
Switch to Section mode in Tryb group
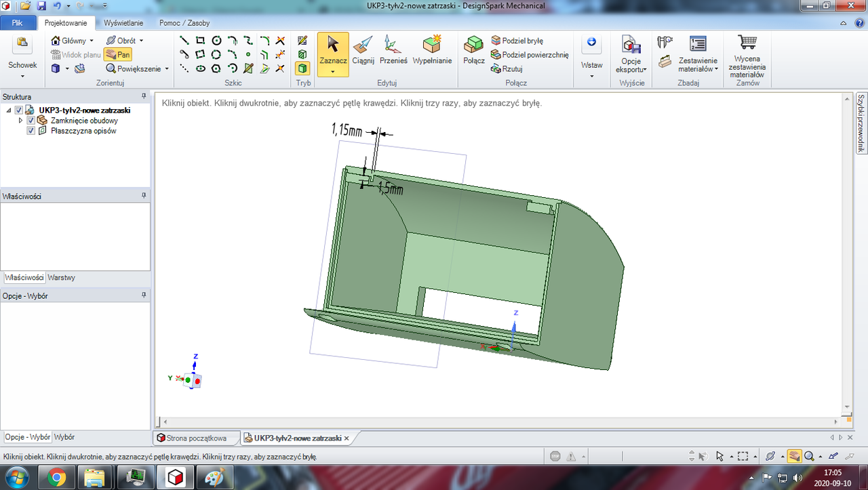click(x=302, y=54)
